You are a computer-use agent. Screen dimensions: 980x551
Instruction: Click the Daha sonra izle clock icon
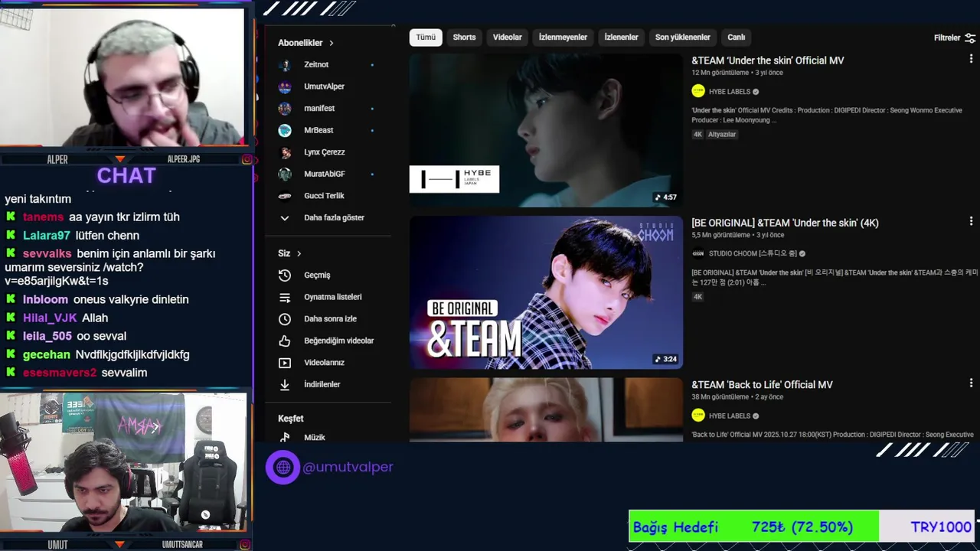tap(285, 318)
